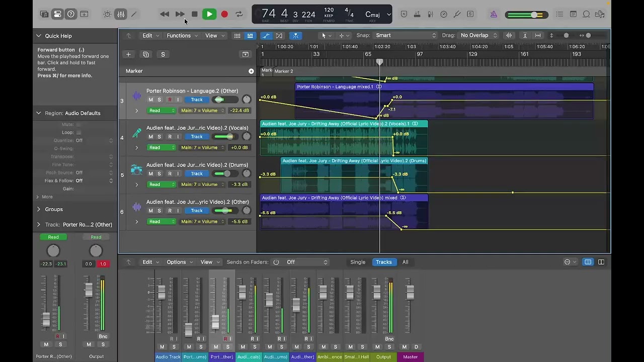Solo the Audien Drifting Away (Vocals) track

159,137
